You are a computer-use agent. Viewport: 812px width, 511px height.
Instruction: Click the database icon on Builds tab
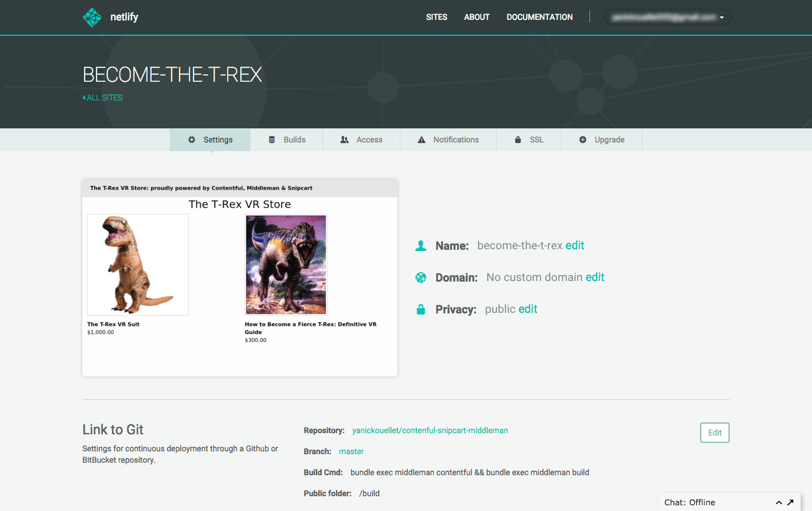point(272,140)
